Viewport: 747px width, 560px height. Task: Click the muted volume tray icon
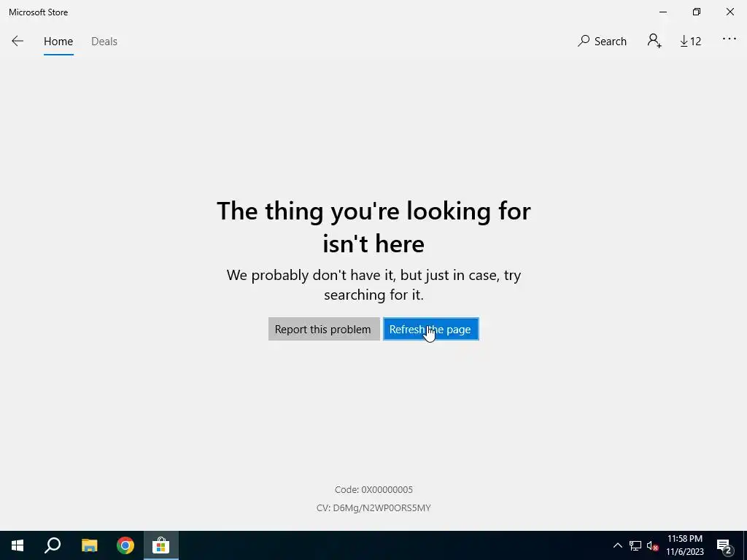(652, 545)
